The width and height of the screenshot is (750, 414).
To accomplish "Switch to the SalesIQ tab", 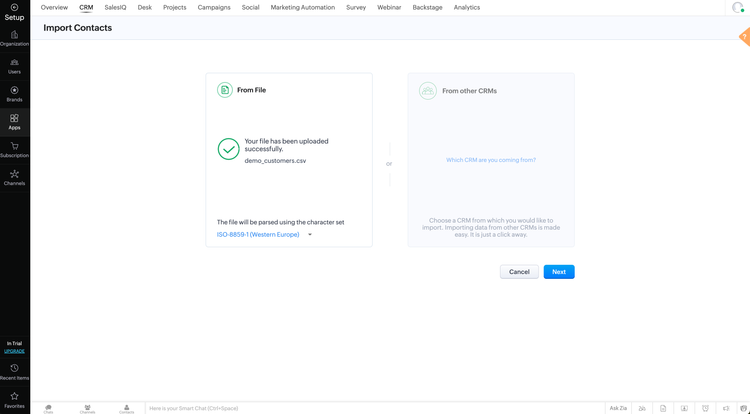I will click(115, 7).
